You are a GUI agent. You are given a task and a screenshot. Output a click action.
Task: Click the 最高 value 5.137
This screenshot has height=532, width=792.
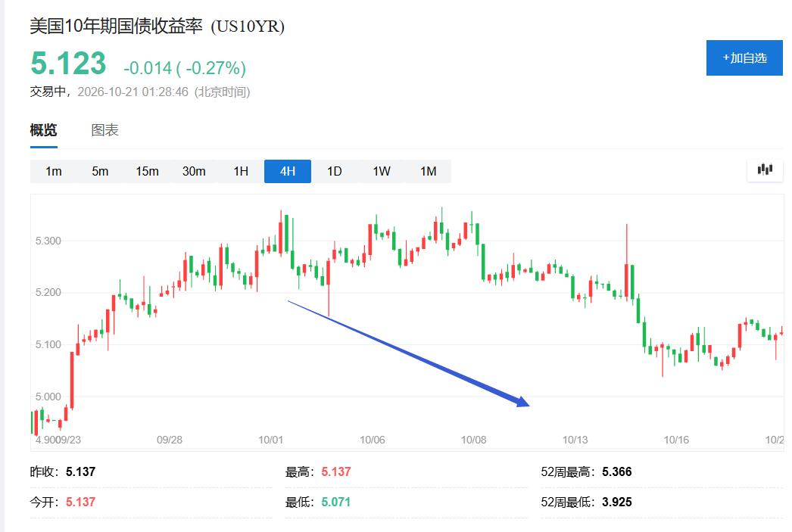click(x=336, y=472)
